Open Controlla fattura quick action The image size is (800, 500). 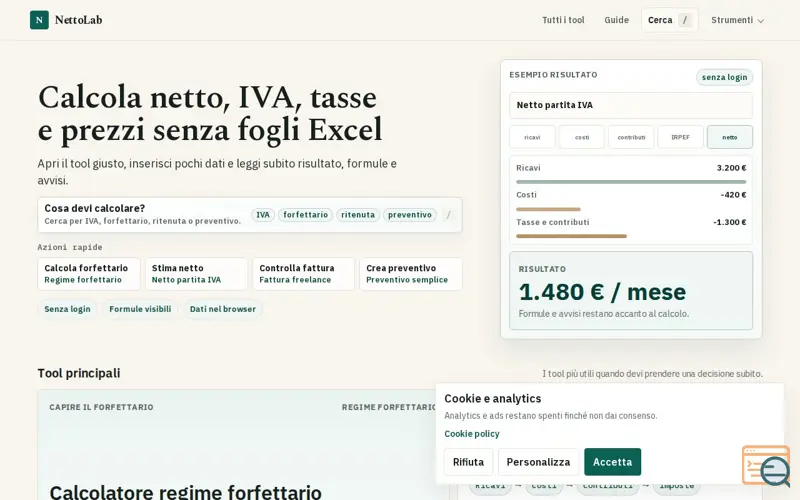point(304,274)
